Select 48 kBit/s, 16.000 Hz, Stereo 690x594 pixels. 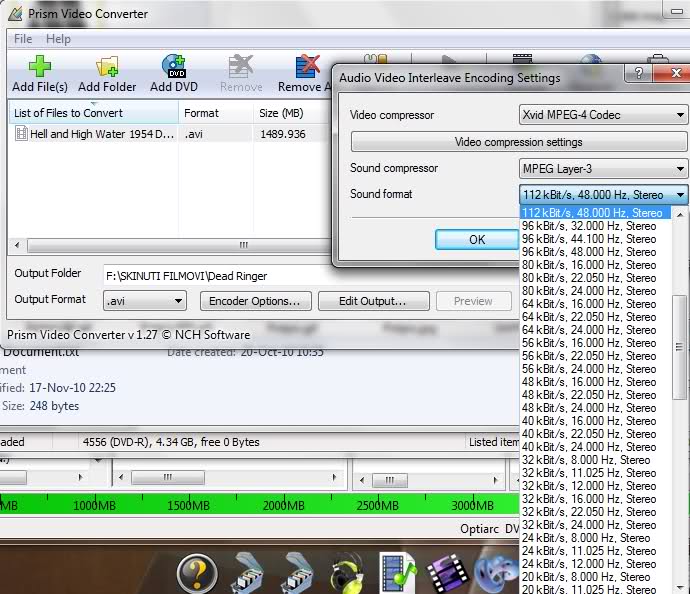click(x=595, y=382)
